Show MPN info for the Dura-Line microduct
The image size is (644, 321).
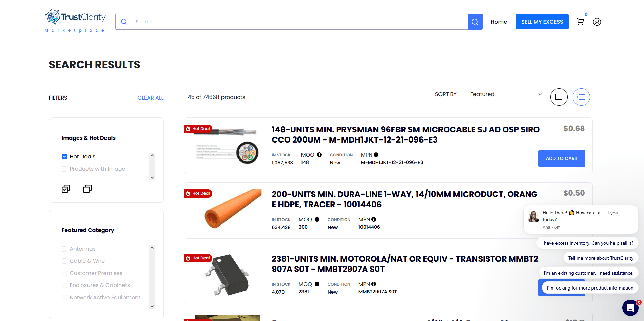coord(374,219)
